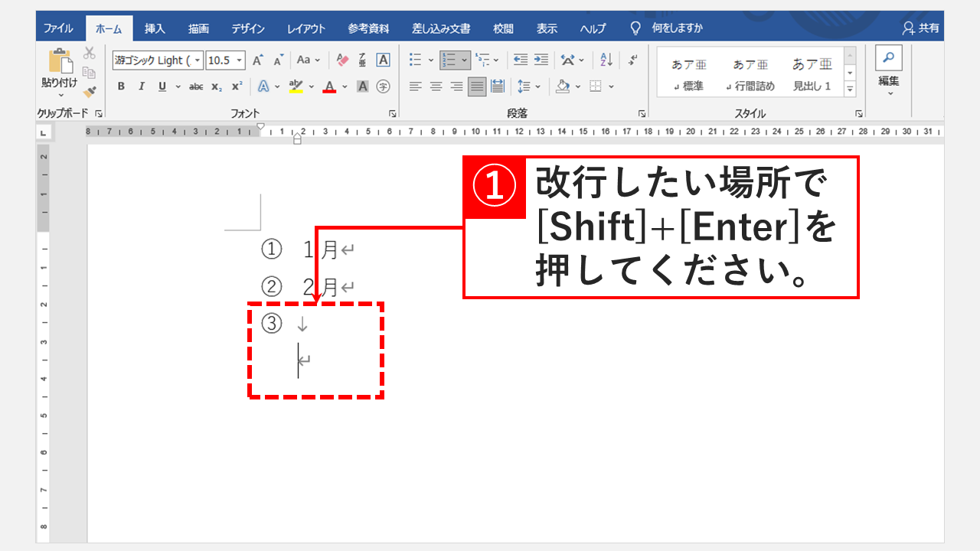Switch to the デザイン tab
Viewport: 980px width, 551px height.
click(248, 28)
